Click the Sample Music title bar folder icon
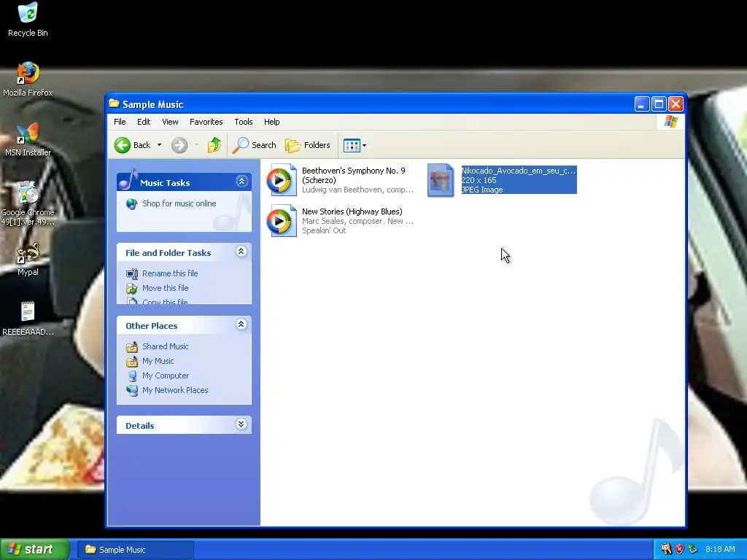The image size is (747, 560). point(114,104)
